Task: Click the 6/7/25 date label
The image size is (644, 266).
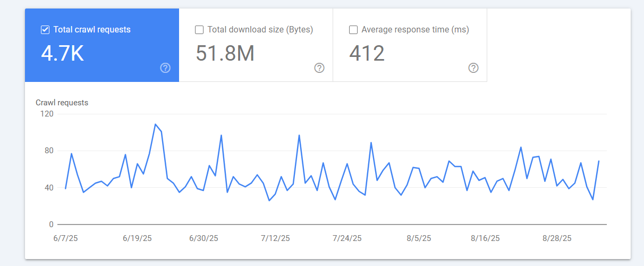Action: (65, 238)
